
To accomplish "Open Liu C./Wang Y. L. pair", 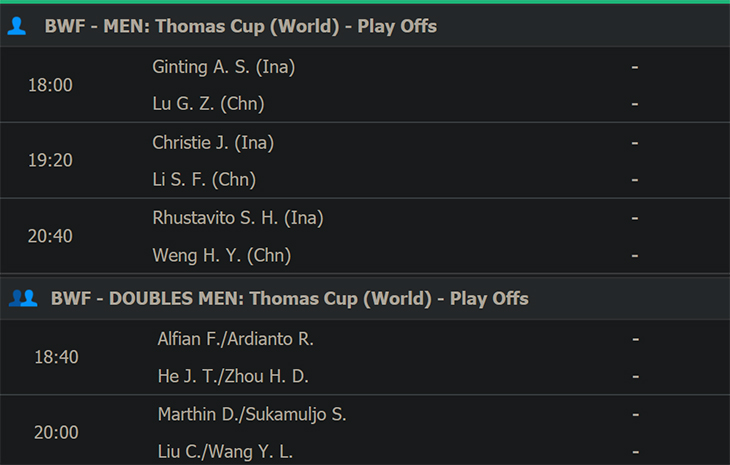I will (225, 452).
